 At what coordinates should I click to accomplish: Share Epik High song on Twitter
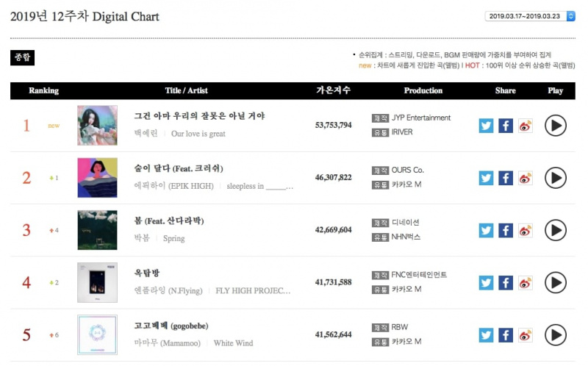click(486, 178)
